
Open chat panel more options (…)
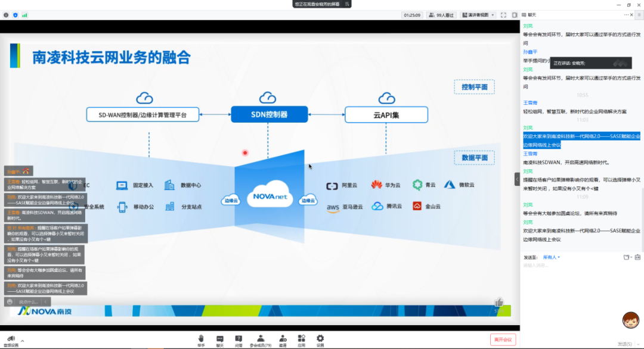626,15
